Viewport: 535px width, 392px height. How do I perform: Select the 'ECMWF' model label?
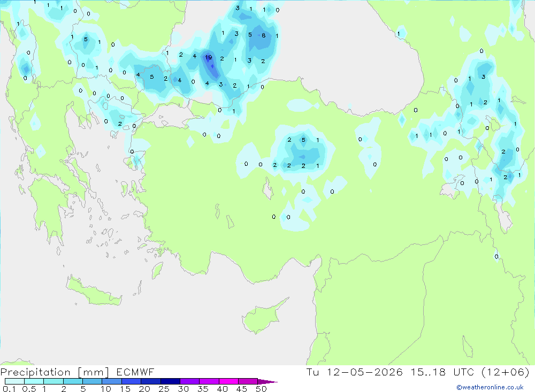135,372
